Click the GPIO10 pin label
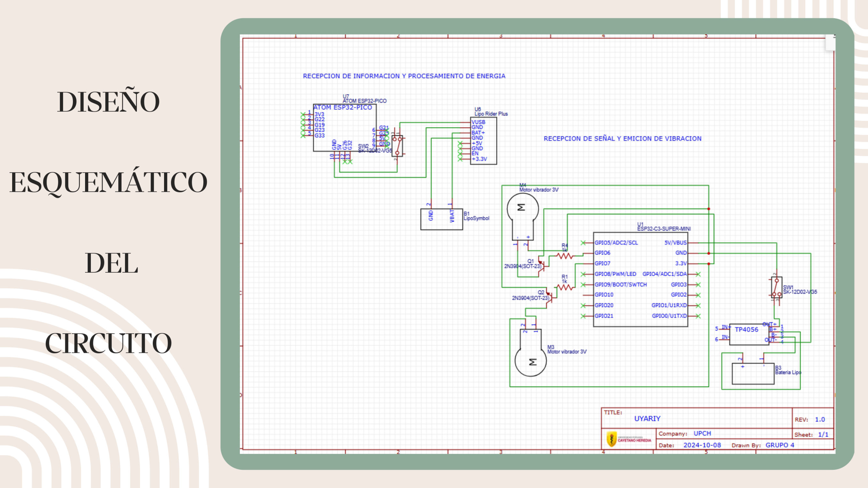The height and width of the screenshot is (488, 868). [604, 295]
